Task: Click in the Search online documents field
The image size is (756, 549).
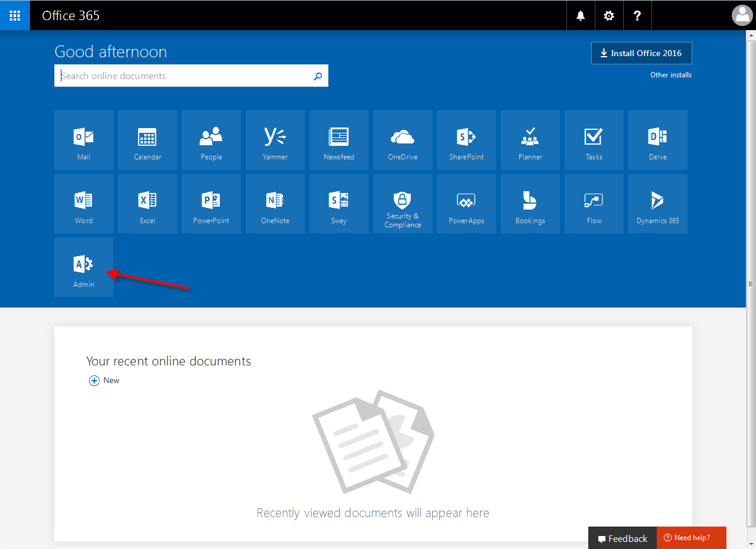Action: tap(183, 76)
